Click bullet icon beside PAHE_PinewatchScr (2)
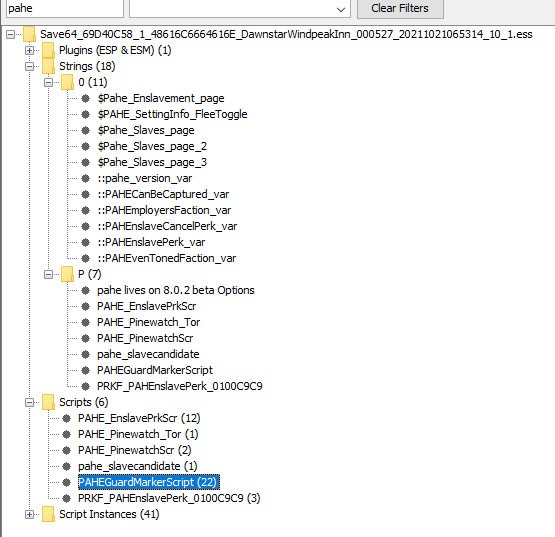555x537 pixels. [x=66, y=450]
